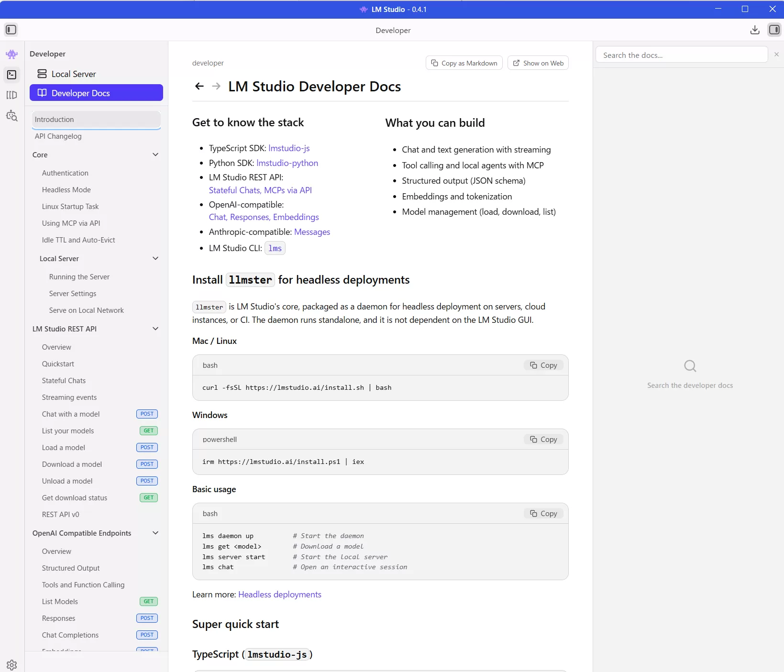This screenshot has height=672, width=784.
Task: Go back with the left arrow icon
Action: pyautogui.click(x=199, y=86)
